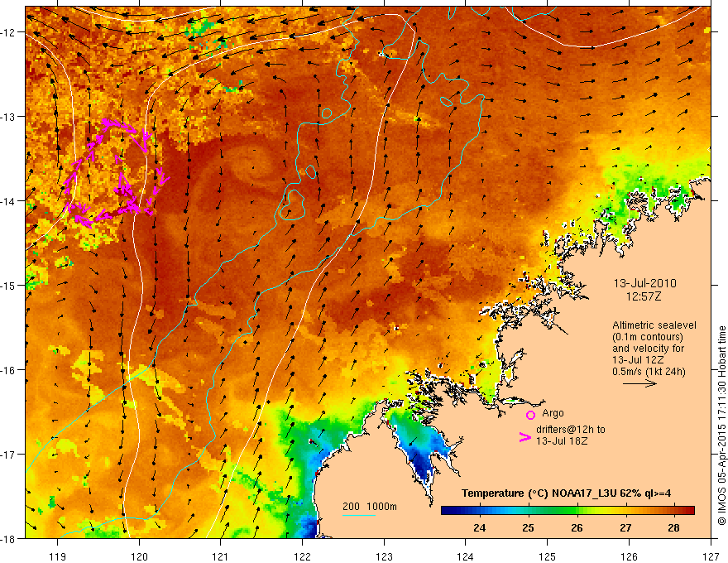Viewport: 728px width, 563px height.
Task: Click the longitude axis label 122
Action: (302, 556)
